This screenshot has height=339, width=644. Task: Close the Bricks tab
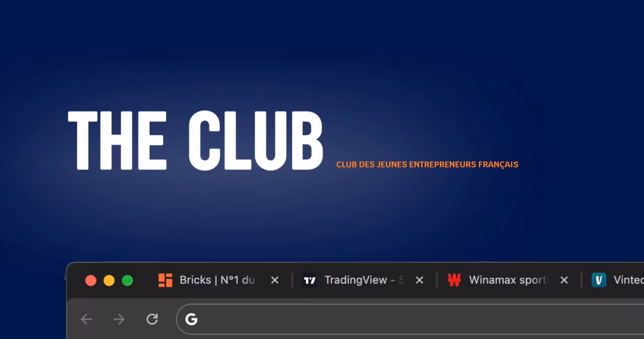click(275, 280)
